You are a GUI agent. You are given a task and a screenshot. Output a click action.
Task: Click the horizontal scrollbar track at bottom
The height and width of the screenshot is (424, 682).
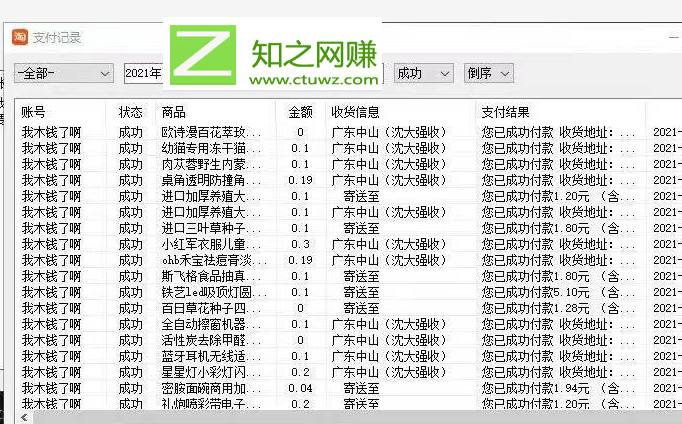coord(357,417)
